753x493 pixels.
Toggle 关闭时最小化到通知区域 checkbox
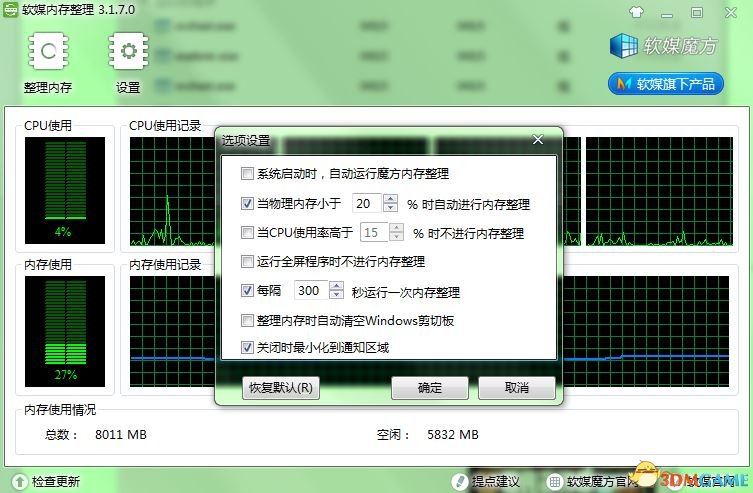click(247, 347)
